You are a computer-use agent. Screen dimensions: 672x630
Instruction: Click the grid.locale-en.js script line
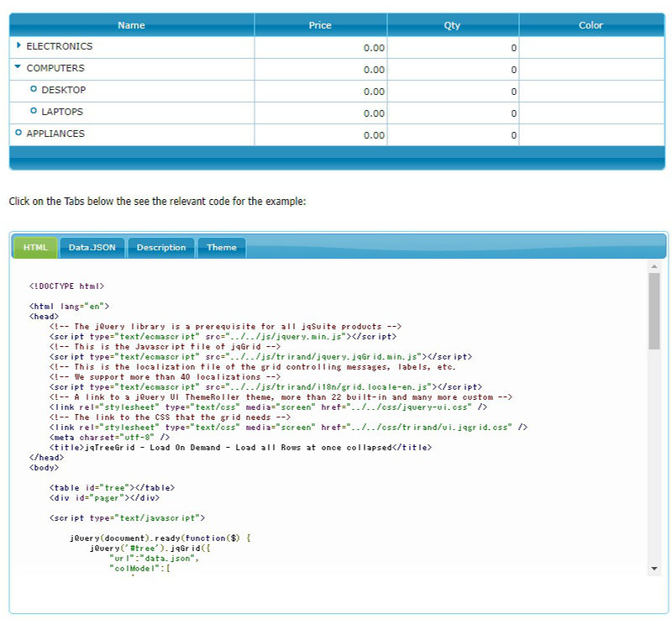point(265,387)
